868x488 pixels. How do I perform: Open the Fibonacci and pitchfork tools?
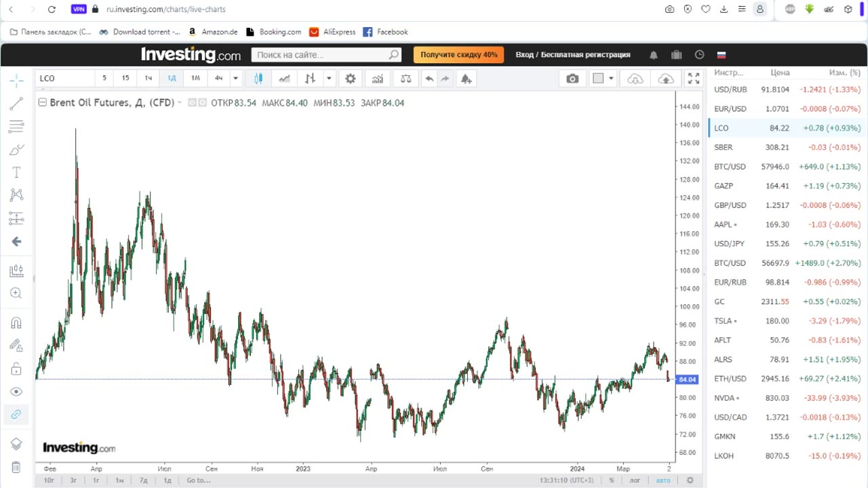point(16,127)
